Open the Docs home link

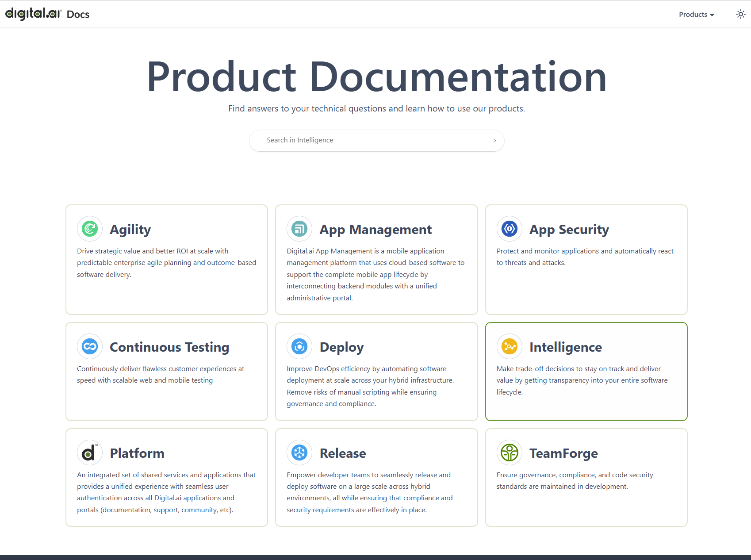pos(78,14)
